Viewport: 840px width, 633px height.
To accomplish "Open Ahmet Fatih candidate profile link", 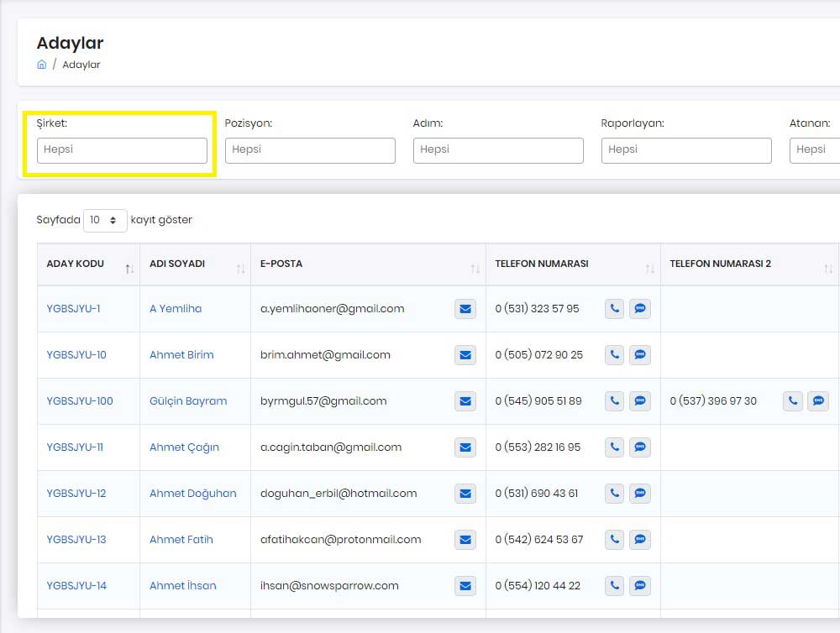I will tap(181, 539).
